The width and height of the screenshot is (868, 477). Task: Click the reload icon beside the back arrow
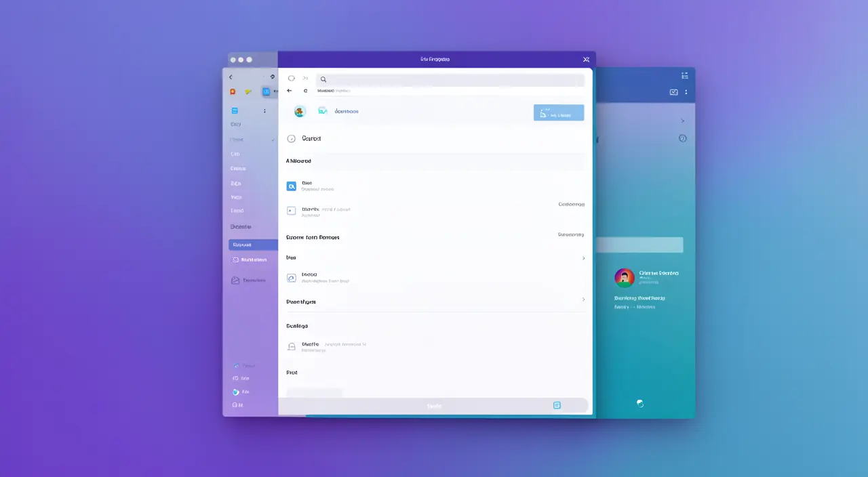click(x=305, y=91)
